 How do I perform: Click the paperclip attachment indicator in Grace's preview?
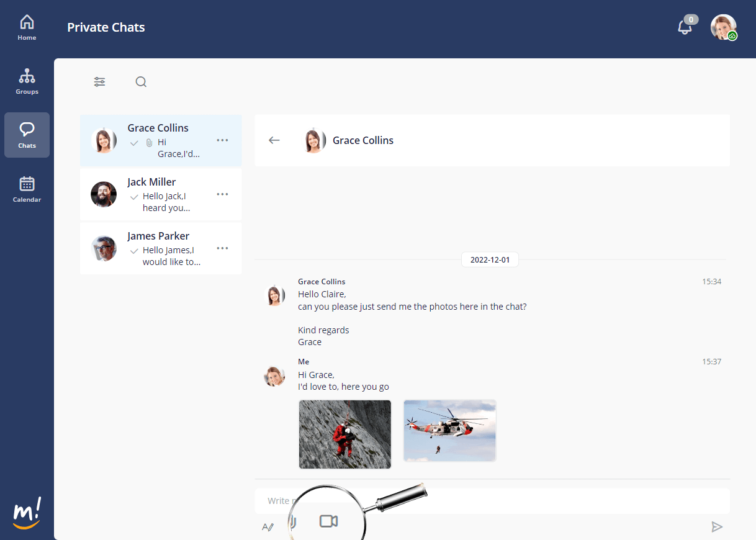pyautogui.click(x=149, y=143)
